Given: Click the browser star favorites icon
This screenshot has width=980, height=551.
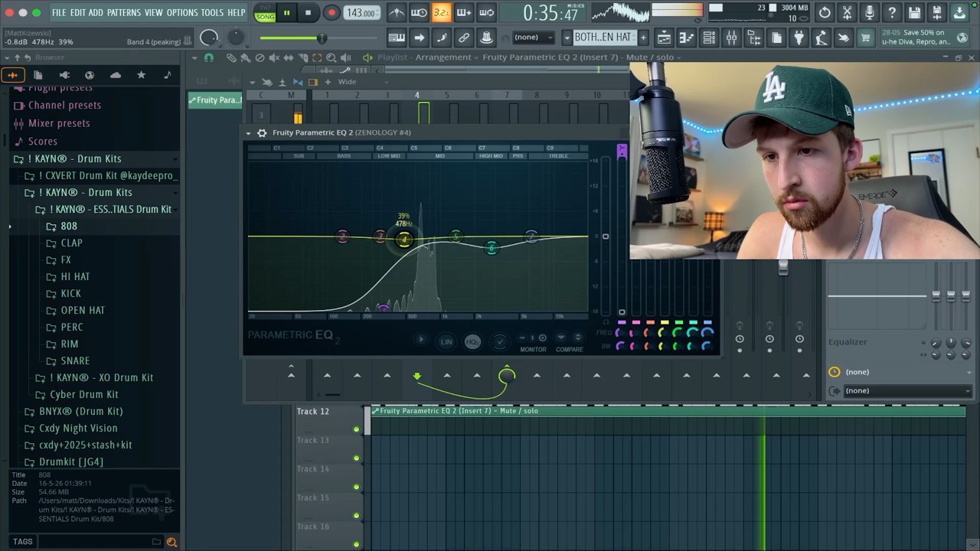Looking at the screenshot, I should 141,75.
